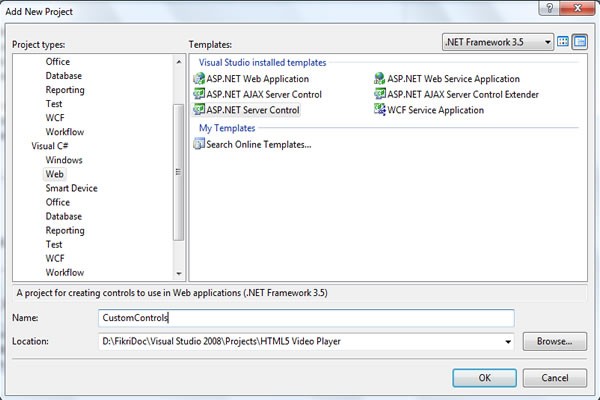Open the .NET Framework 3.5 dropdown
Image resolution: width=600 pixels, height=400 pixels.
coord(498,42)
